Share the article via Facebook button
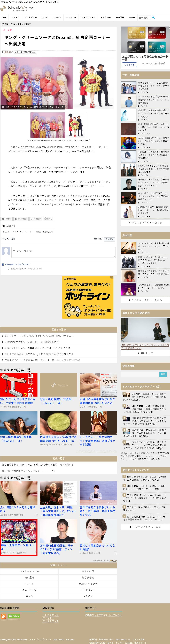170x644 pixels. [x=21, y=219]
